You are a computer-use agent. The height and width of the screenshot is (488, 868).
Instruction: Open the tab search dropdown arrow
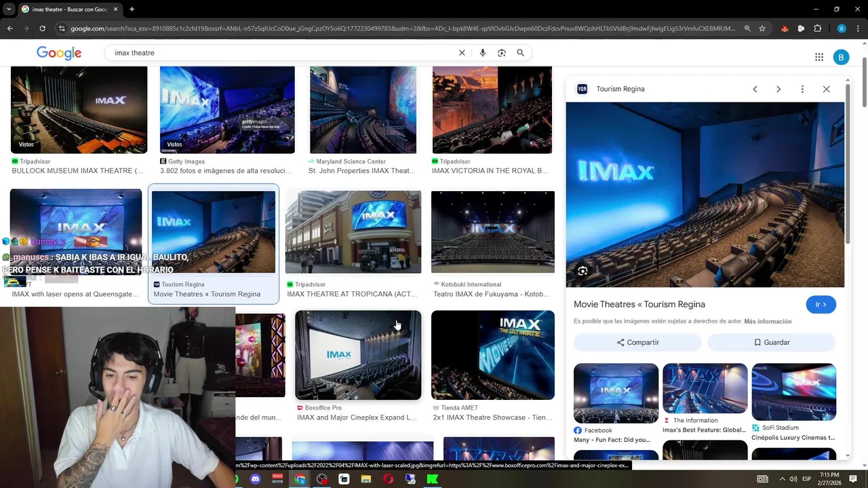click(x=8, y=9)
